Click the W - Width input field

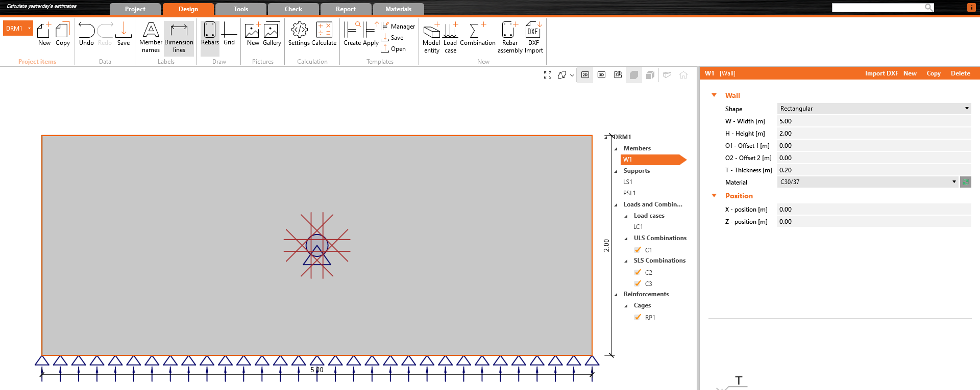click(873, 121)
